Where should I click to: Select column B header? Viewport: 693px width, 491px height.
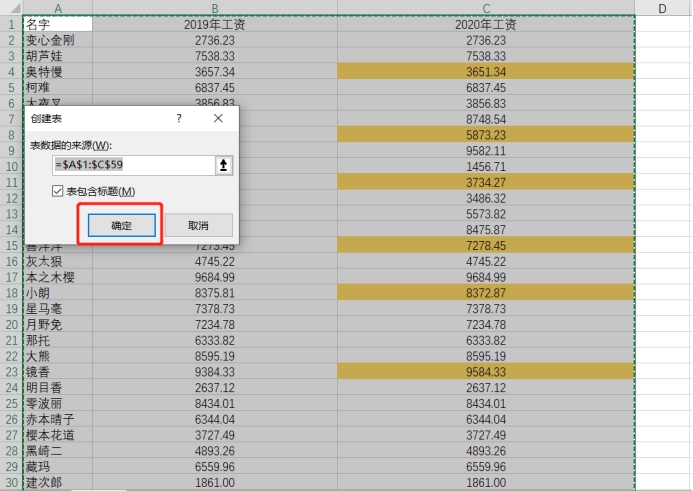215,8
